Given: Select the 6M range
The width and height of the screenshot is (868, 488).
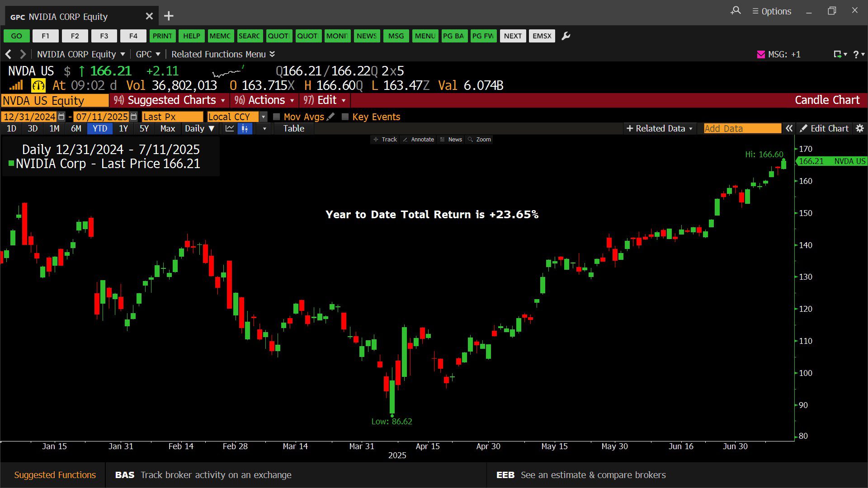Looking at the screenshot, I should click(76, 128).
